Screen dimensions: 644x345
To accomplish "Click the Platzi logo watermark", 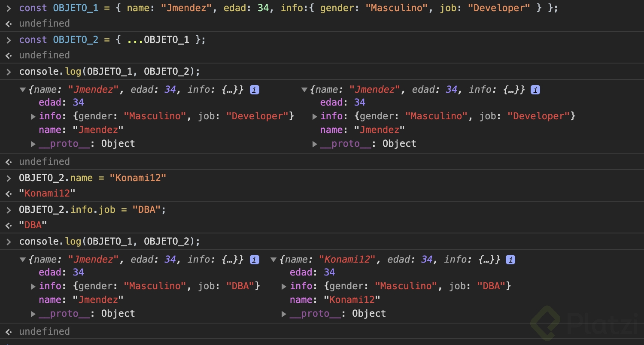I will point(584,327).
